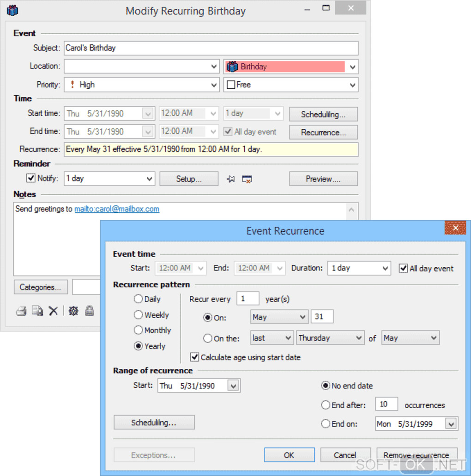Screen dimensions: 471x476
Task: Click the Categories... button
Action: click(x=40, y=287)
